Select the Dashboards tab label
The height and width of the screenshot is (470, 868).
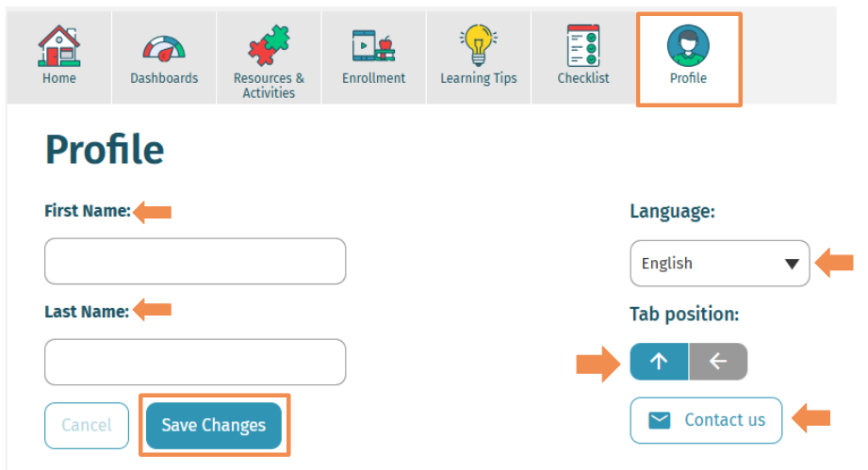tap(164, 78)
